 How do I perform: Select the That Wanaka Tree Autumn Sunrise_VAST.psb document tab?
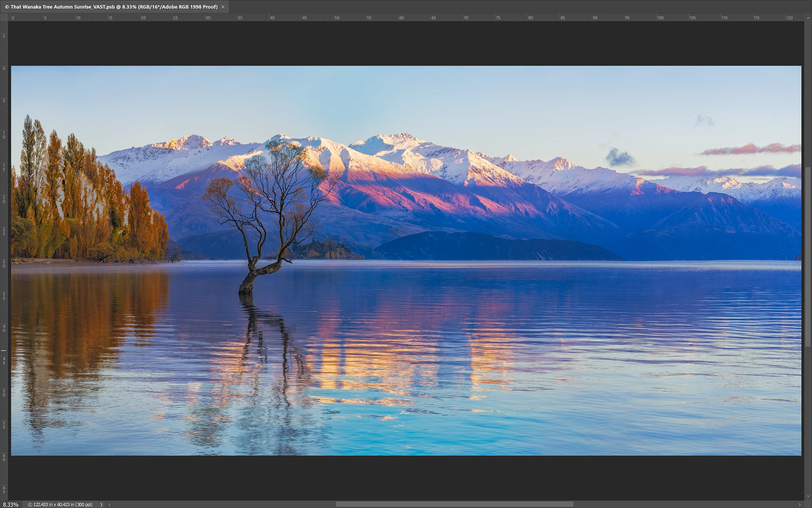pyautogui.click(x=115, y=7)
